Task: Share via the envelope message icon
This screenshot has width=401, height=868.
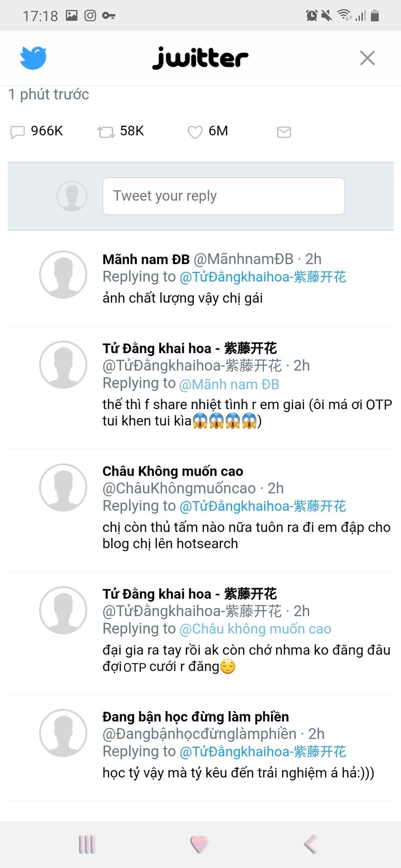Action: (284, 132)
